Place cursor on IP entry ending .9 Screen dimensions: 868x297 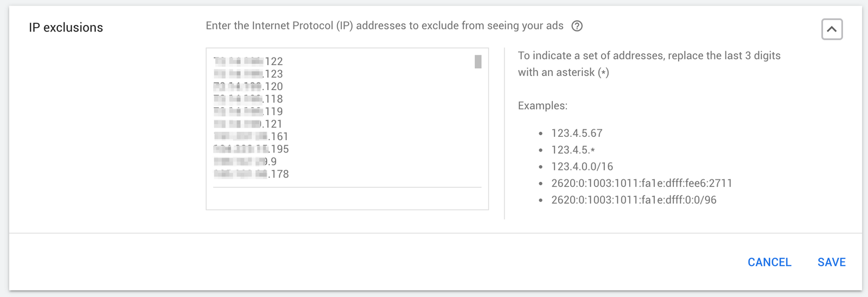pos(245,161)
